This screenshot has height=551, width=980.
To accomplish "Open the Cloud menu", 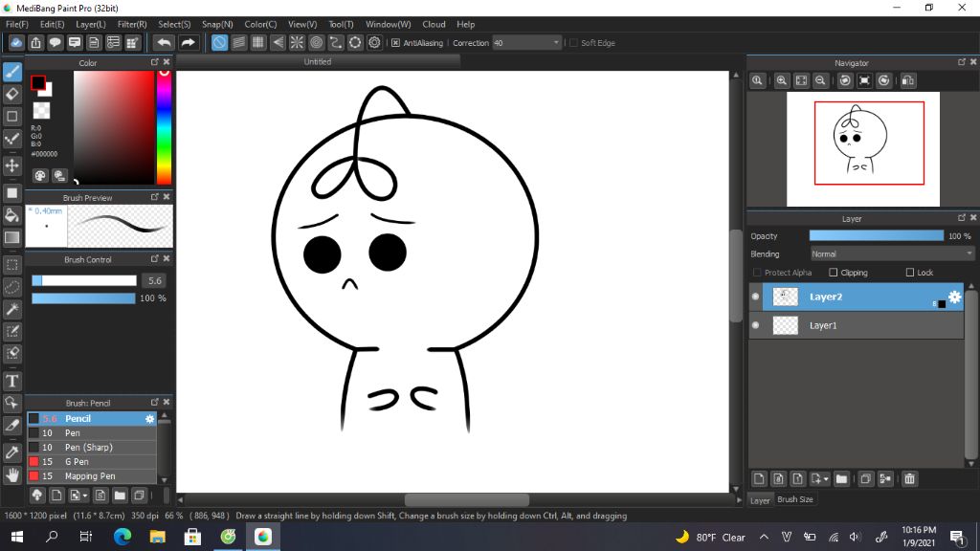I will point(434,24).
